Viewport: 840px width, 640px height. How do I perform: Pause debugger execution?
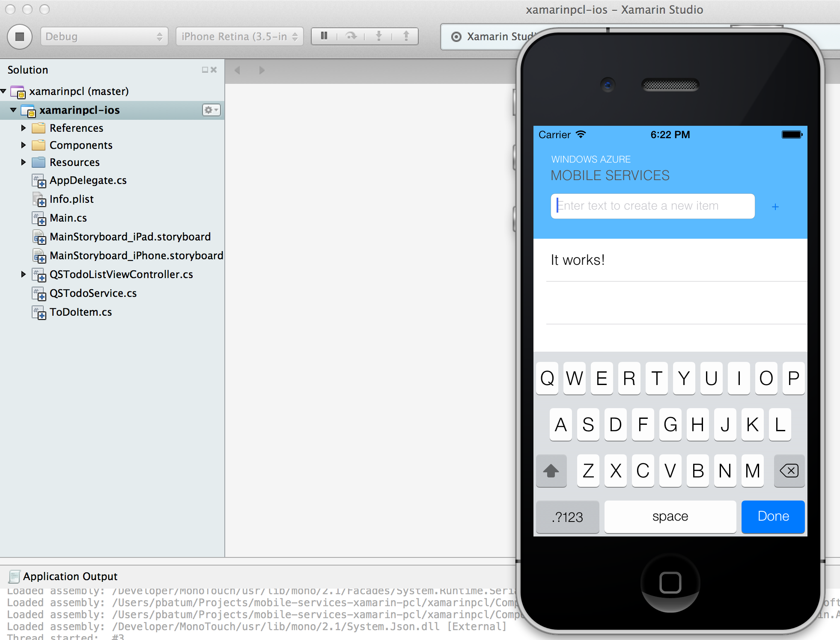coord(324,36)
